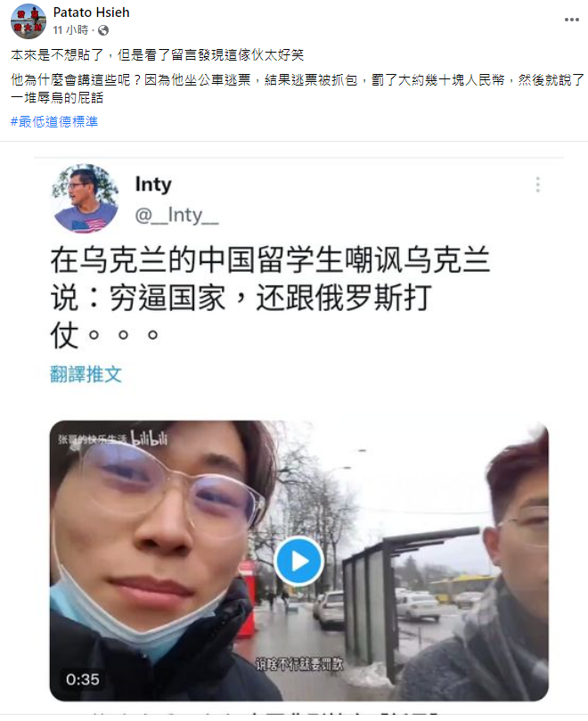Click the paragraph mentioning 逃票被抓包
The image size is (588, 721).
point(297,89)
